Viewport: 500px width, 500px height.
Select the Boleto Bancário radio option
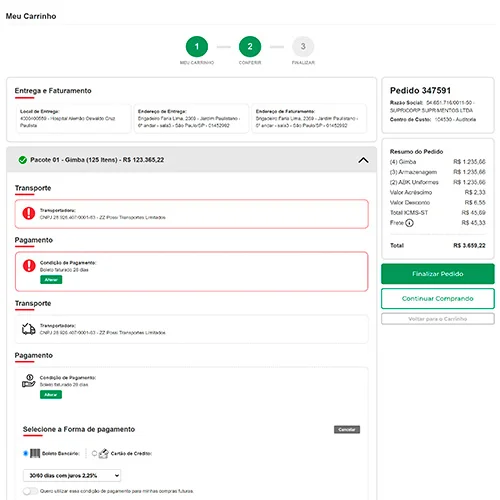tap(25, 453)
